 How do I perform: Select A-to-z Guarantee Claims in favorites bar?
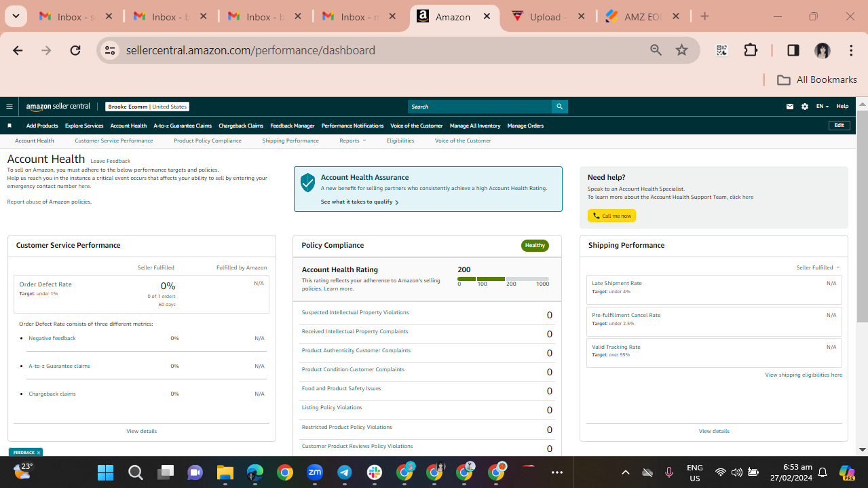coord(183,126)
